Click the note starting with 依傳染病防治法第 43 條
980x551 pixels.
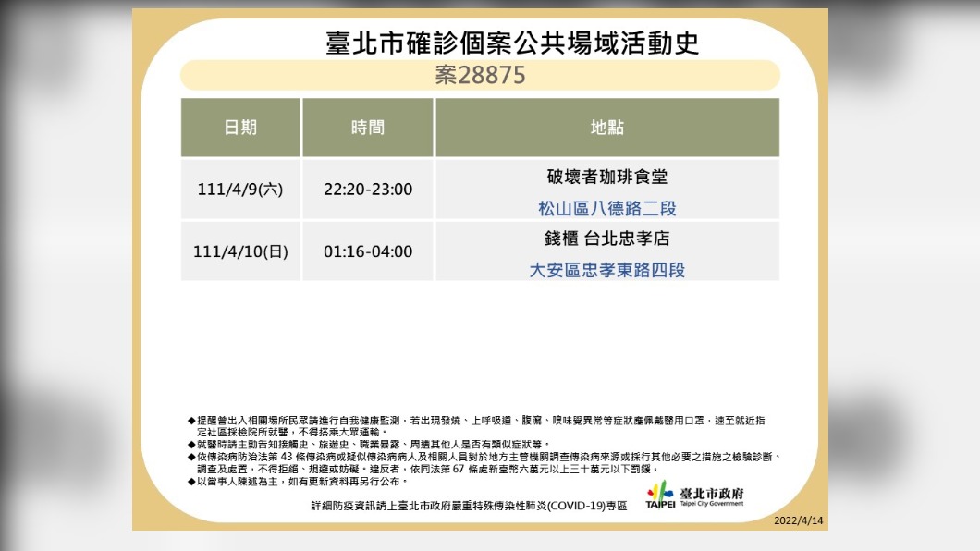pos(484,463)
